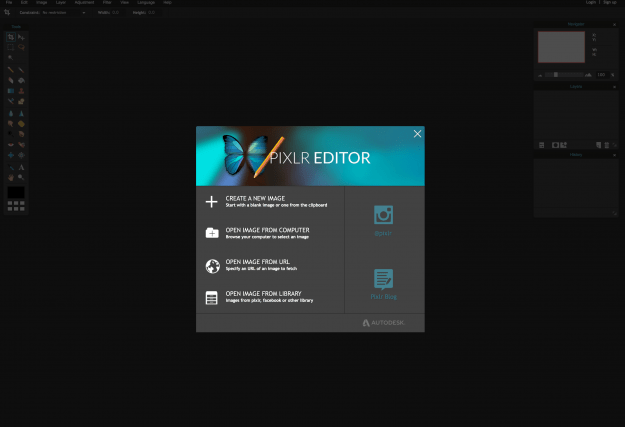Viewport: 625px width, 427px height.
Task: Open the Constraint dropdown
Action: tap(64, 13)
